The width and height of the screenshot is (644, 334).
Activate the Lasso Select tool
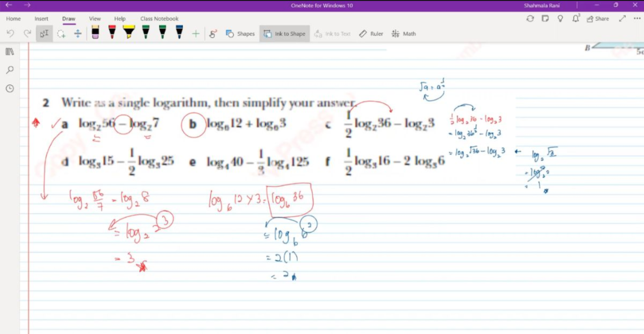(61, 34)
